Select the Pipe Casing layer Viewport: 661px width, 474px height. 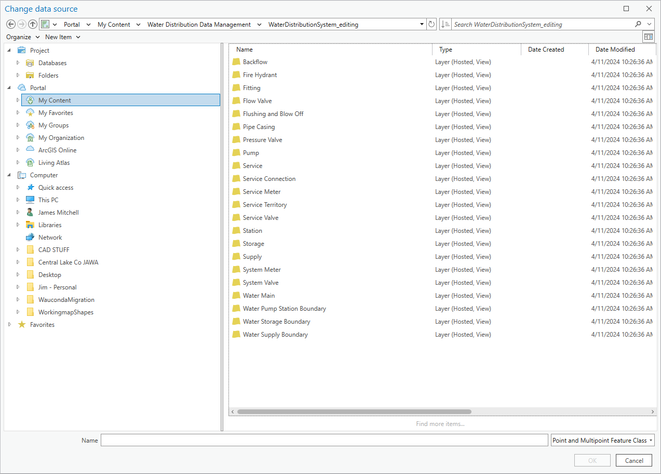click(258, 127)
